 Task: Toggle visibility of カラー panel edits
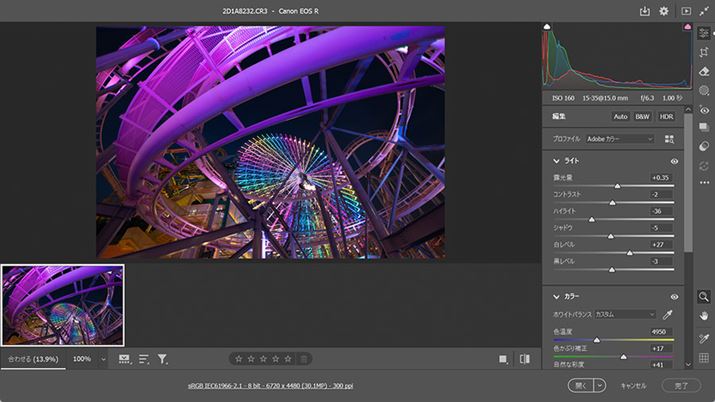[674, 297]
